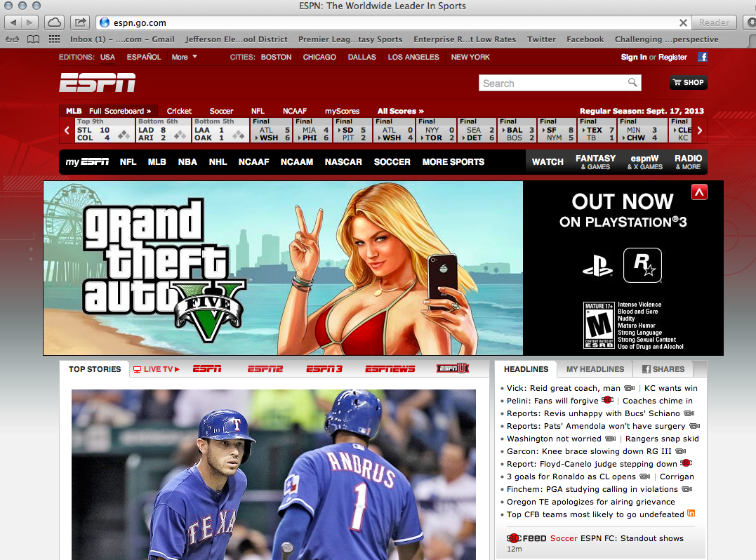Open Top Sites grid icon

pyautogui.click(x=55, y=39)
